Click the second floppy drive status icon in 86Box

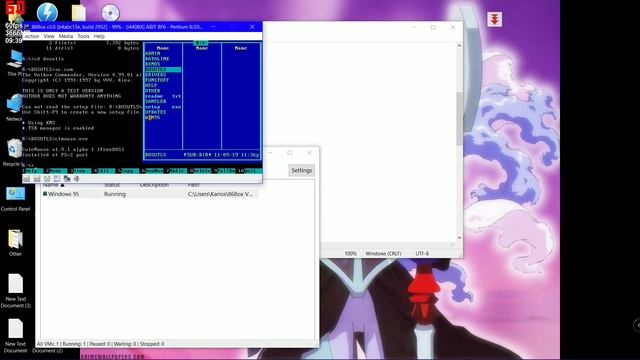[37, 179]
